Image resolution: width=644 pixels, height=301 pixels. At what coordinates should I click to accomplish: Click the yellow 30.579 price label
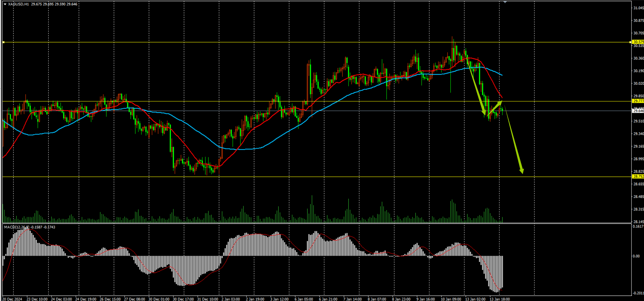click(x=638, y=42)
